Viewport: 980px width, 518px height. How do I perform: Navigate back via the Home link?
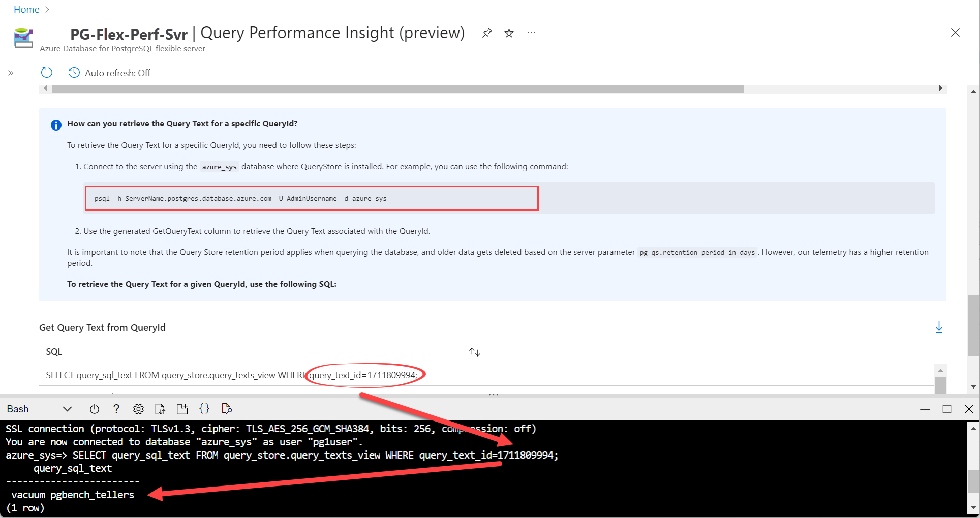tap(26, 9)
